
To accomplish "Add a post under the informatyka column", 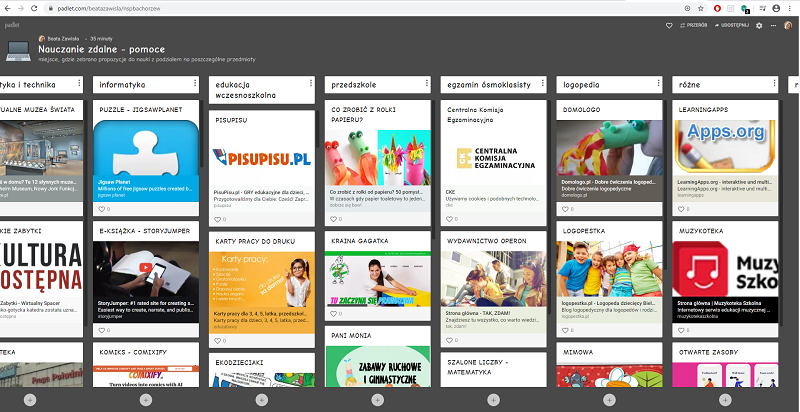I will click(x=146, y=400).
